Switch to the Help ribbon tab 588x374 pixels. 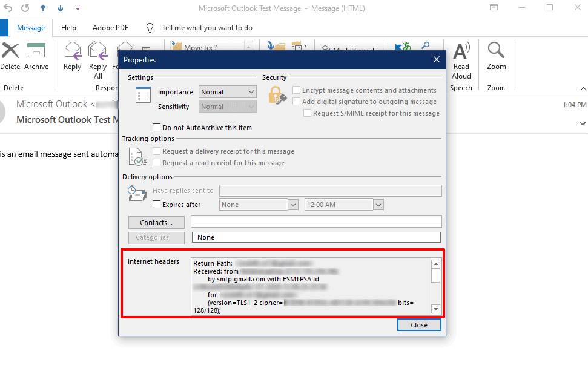68,28
